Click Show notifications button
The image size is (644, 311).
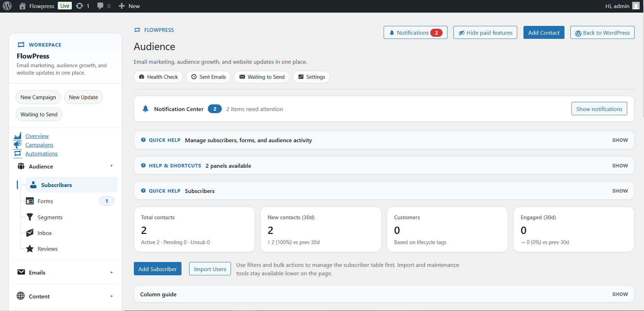click(x=599, y=109)
